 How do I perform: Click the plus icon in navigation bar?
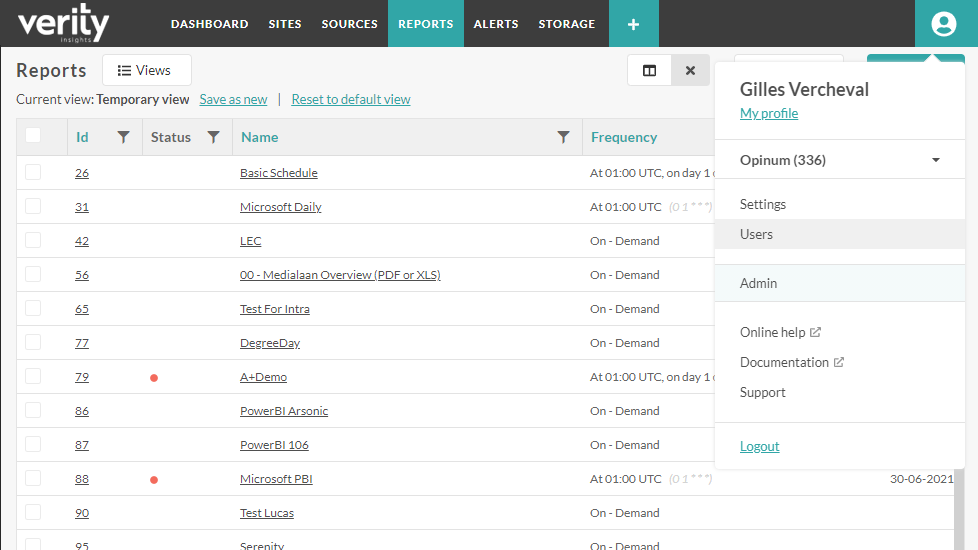tap(633, 24)
